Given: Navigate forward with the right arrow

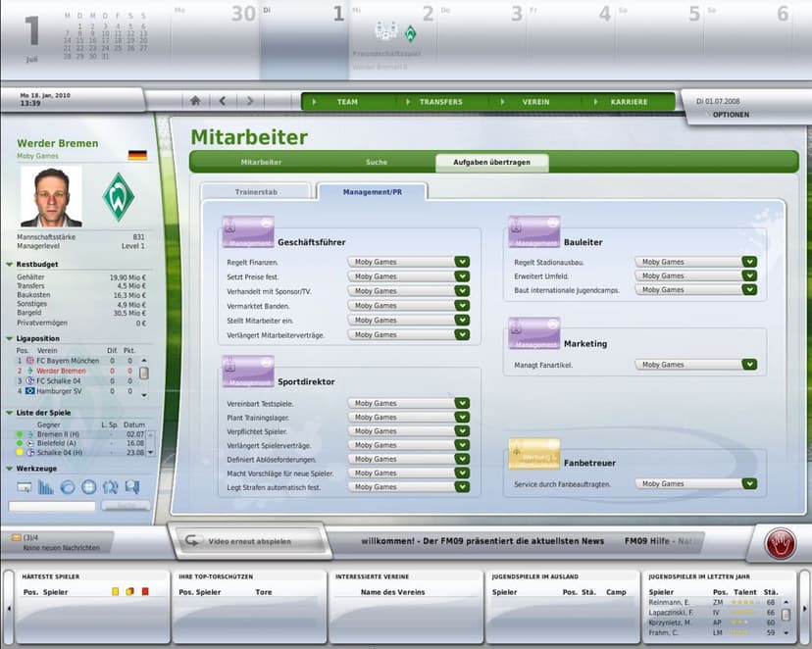Looking at the screenshot, I should pos(250,101).
